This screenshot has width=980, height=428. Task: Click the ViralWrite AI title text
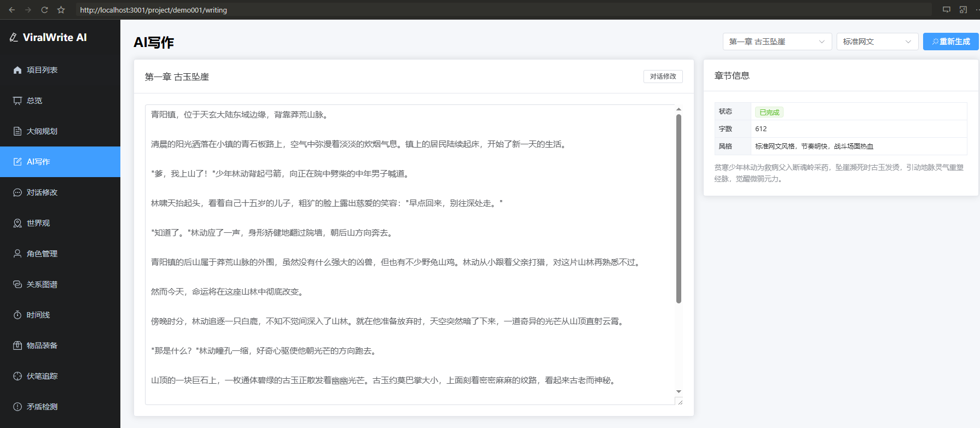55,37
